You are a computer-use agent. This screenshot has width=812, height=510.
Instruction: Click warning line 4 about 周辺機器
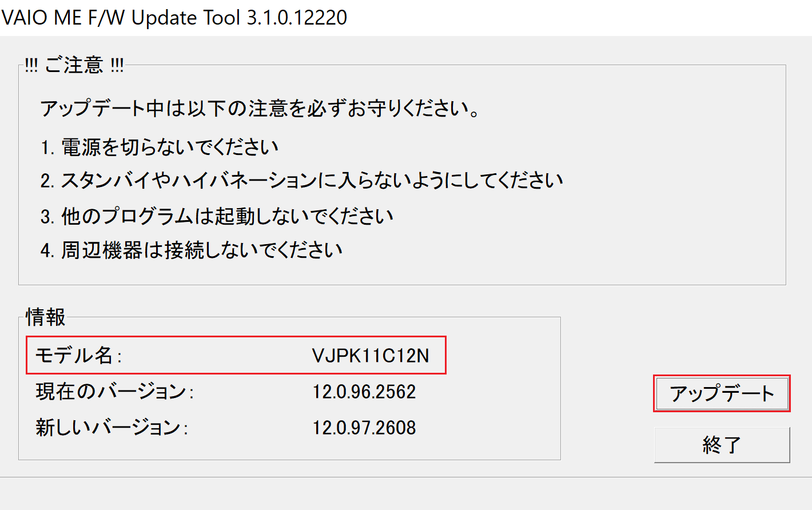192,250
